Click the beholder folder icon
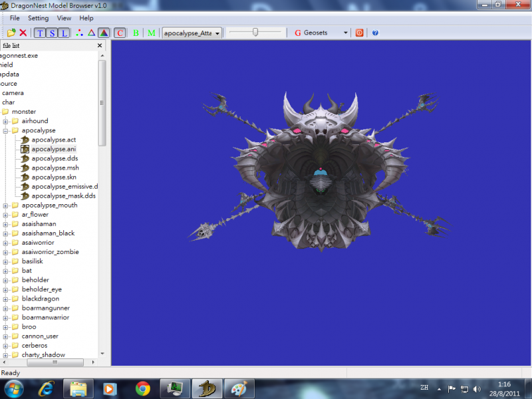The height and width of the screenshot is (399, 532). point(15,280)
